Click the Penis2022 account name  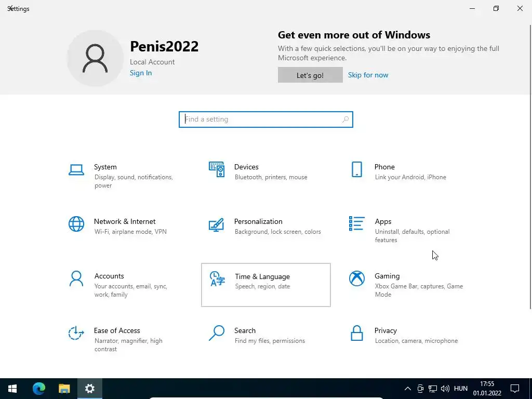pyautogui.click(x=164, y=46)
